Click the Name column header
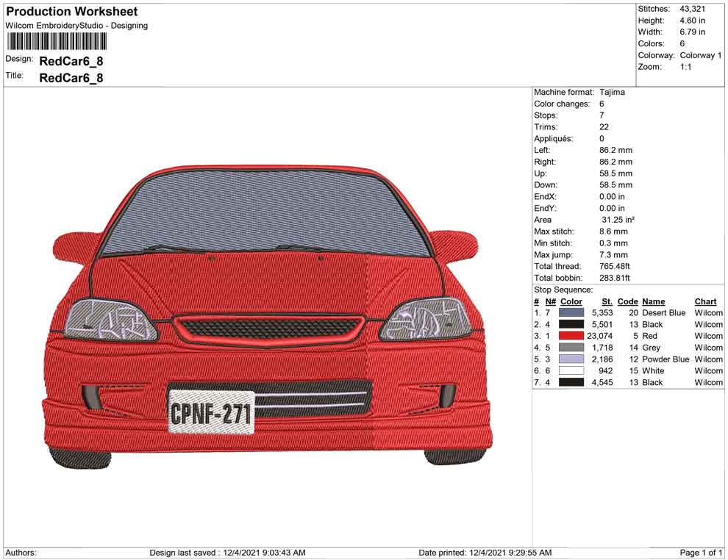The width and height of the screenshot is (728, 560). coord(653,301)
